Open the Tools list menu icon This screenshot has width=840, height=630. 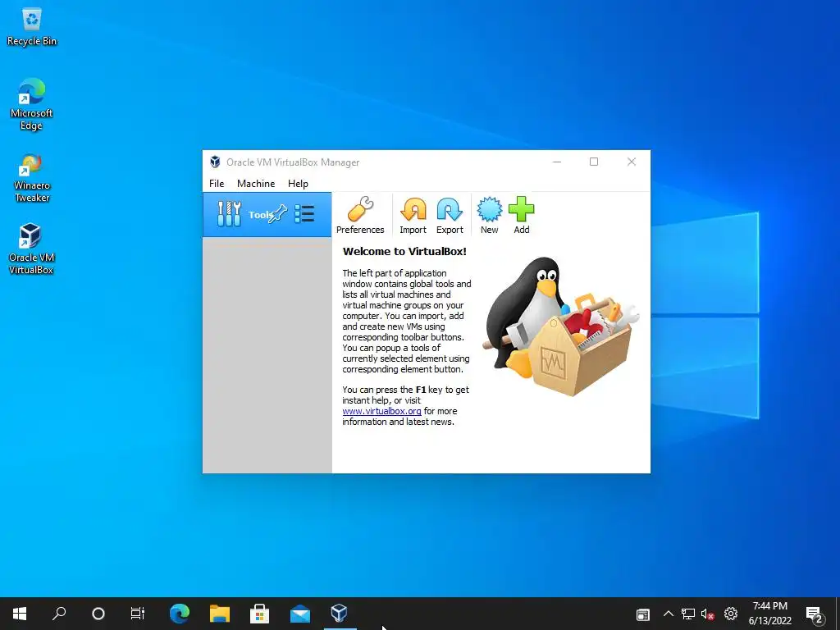(304, 214)
